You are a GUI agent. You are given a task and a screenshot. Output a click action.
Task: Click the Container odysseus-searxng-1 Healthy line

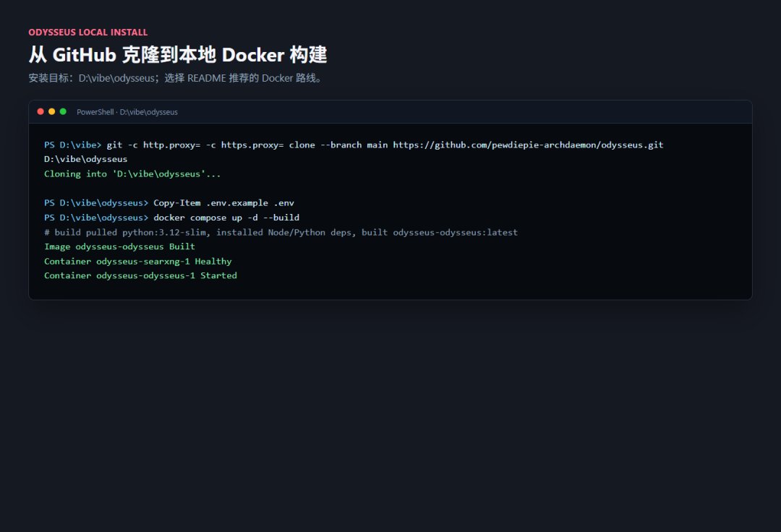click(138, 261)
